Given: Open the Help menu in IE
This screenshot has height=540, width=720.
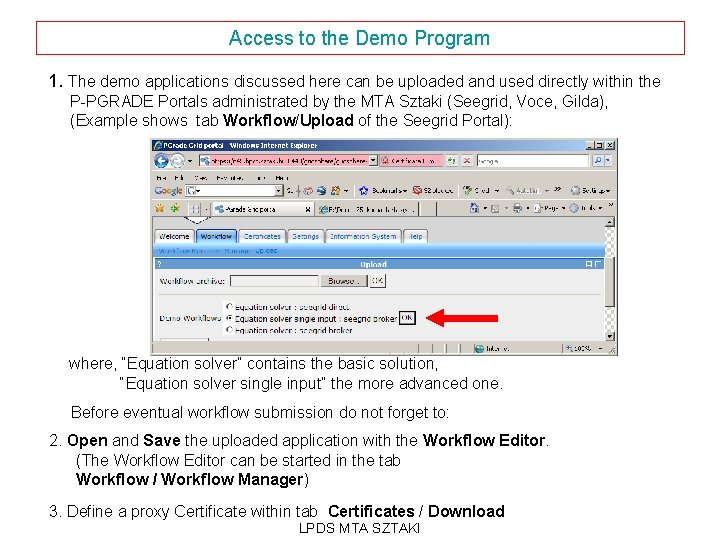Looking at the screenshot, I should (281, 178).
